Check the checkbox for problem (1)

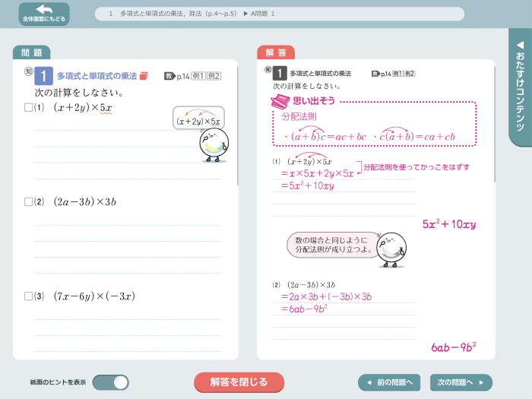pos(29,108)
